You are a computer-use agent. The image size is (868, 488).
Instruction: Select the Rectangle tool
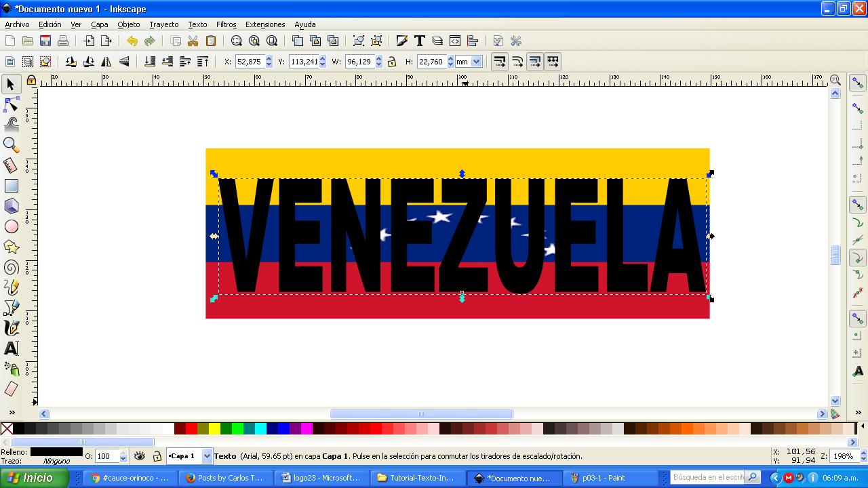(11, 186)
